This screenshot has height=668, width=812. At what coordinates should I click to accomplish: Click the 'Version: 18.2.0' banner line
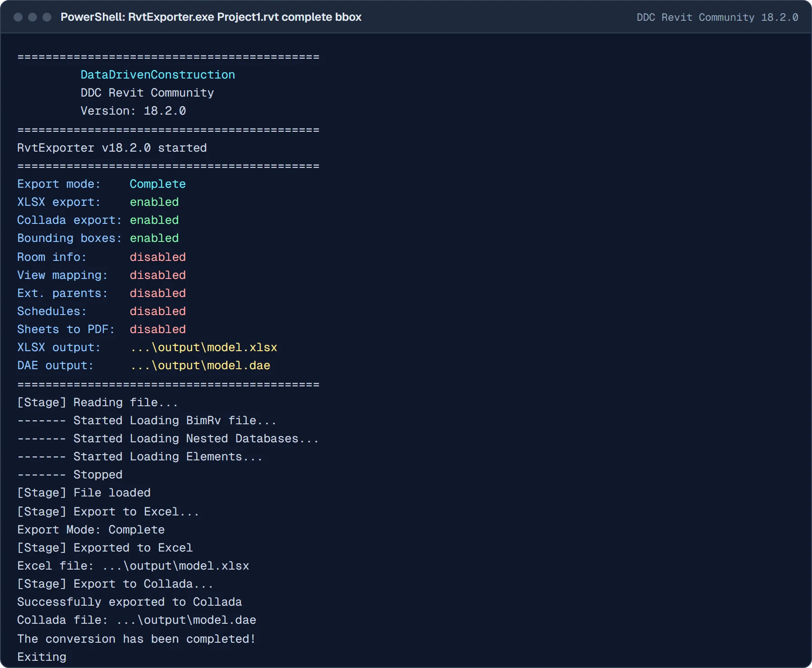tap(133, 111)
